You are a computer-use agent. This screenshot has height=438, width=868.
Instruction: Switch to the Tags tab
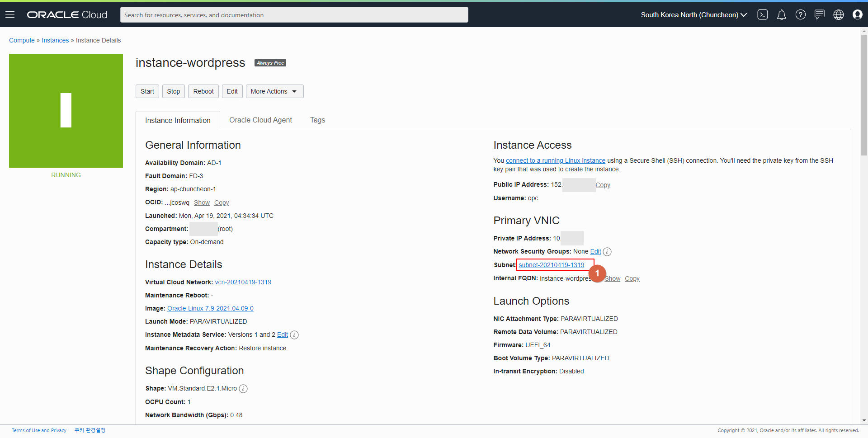tap(317, 120)
